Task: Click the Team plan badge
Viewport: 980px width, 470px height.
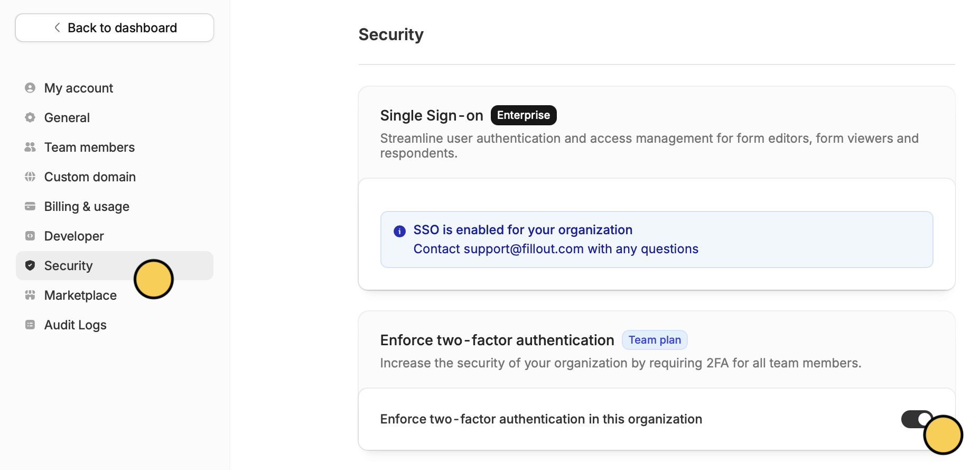Action: click(654, 340)
